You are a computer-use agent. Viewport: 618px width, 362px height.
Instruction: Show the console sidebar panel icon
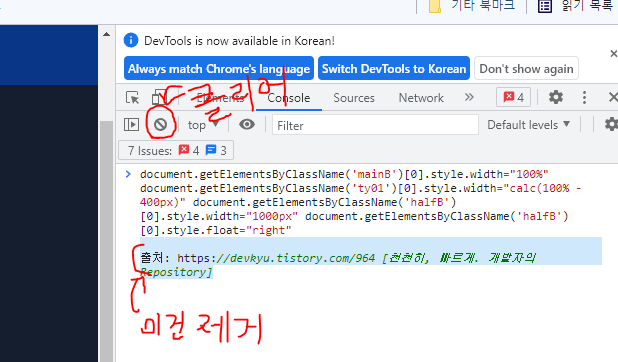pos(131,125)
